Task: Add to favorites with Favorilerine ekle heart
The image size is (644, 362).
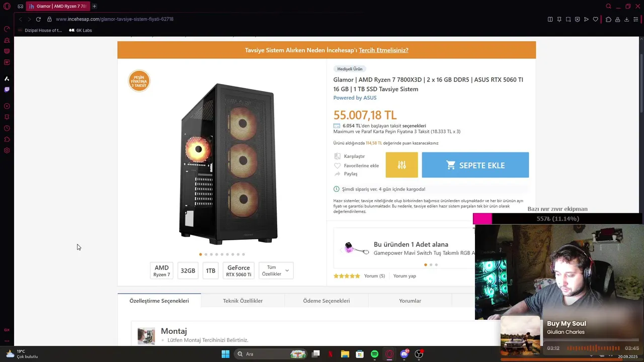Action: (337, 165)
